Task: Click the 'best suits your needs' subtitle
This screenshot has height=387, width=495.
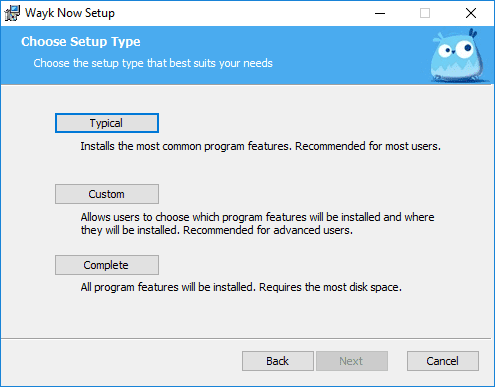Action: click(221, 63)
